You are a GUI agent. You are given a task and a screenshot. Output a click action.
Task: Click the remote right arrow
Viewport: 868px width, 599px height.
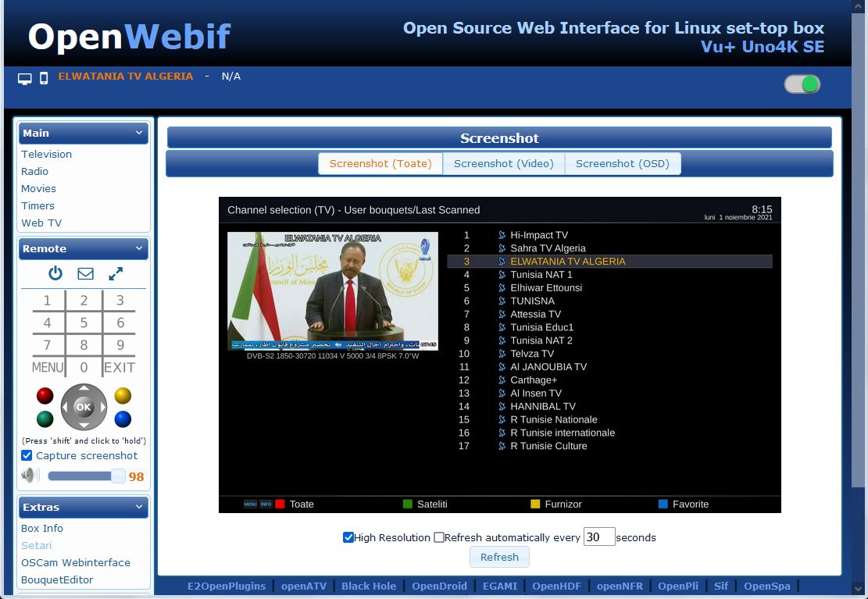102,407
